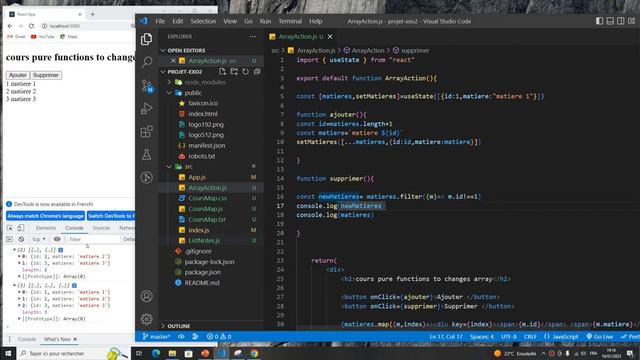The width and height of the screenshot is (640, 360).
Task: Switch to Console tab in DevTools
Action: coord(74,228)
